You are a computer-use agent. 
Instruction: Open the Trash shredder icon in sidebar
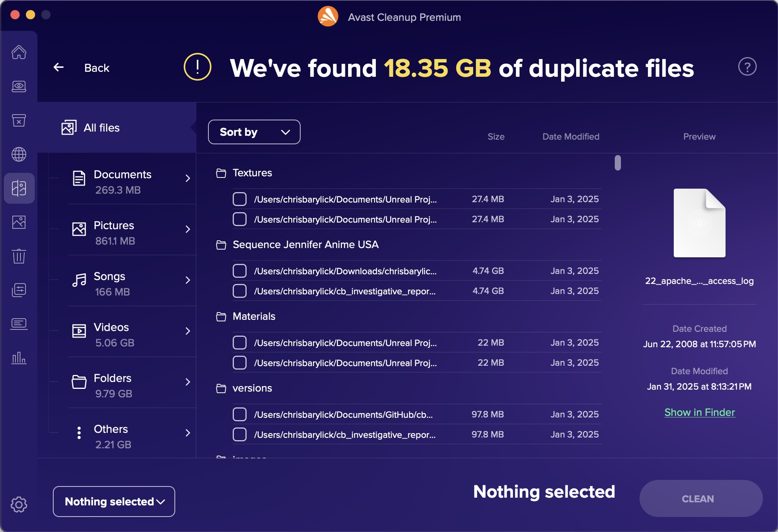pos(19,256)
